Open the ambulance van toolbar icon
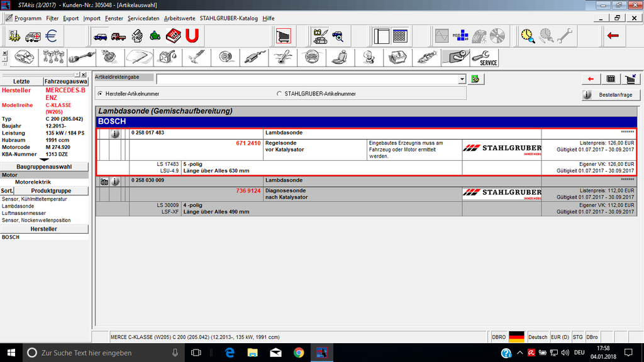644x362 pixels. [x=33, y=36]
